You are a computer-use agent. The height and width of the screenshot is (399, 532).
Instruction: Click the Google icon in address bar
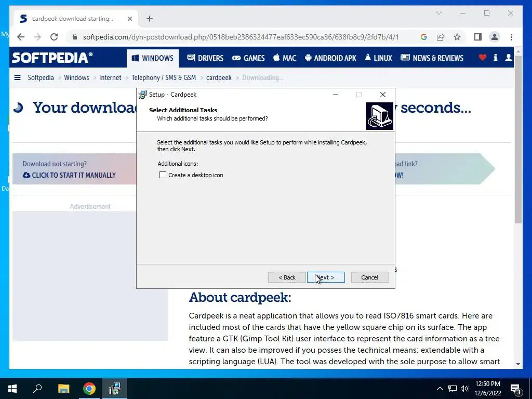(424, 37)
